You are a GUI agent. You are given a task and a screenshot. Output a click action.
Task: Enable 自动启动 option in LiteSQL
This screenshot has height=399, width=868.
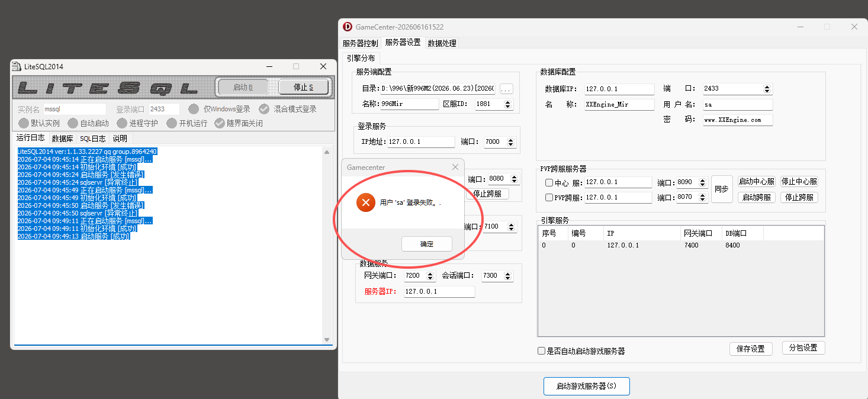pos(88,123)
